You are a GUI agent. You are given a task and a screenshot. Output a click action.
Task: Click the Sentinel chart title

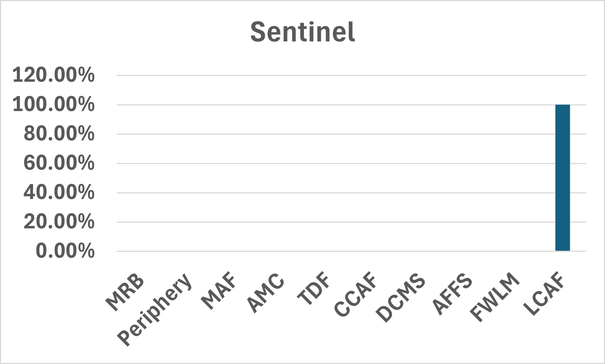(302, 32)
